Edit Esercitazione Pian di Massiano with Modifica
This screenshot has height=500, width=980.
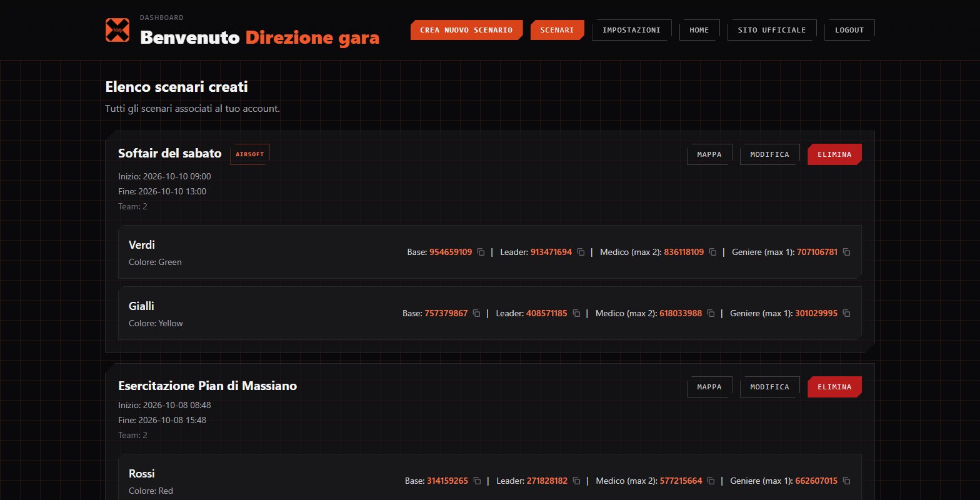pyautogui.click(x=769, y=387)
